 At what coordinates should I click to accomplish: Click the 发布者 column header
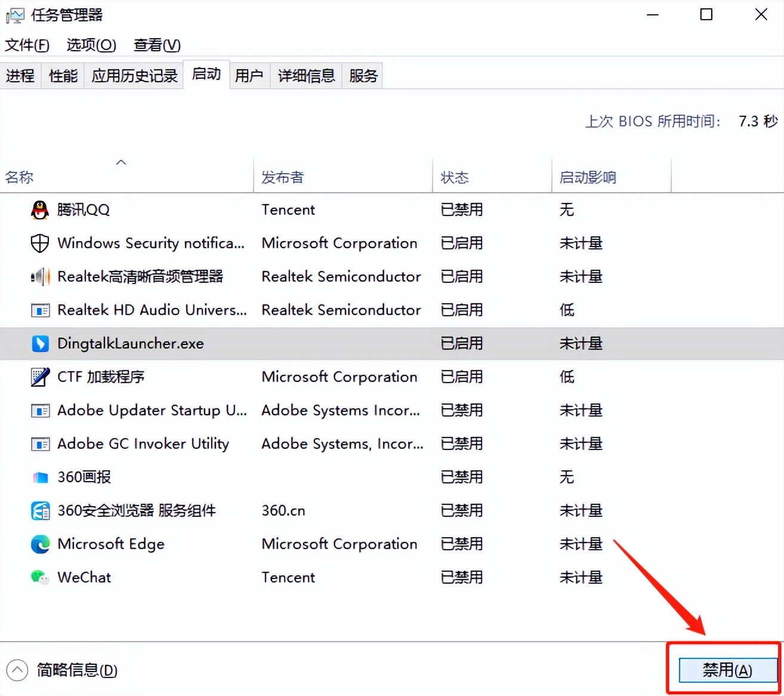(x=282, y=177)
